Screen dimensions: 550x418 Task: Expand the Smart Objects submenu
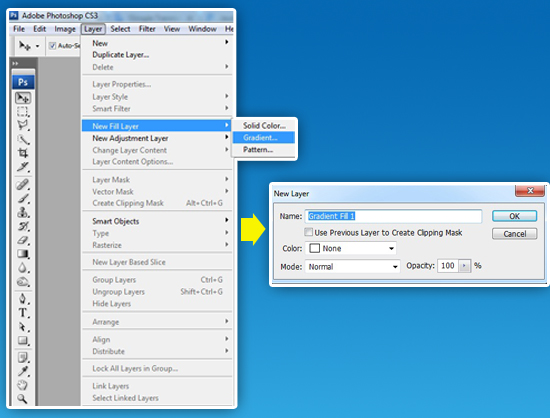[157, 221]
